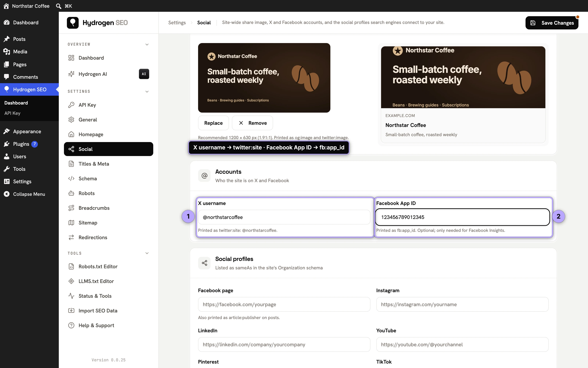This screenshot has height=368, width=588.
Task: Click the LinkedIn URL field
Action: coord(284,344)
